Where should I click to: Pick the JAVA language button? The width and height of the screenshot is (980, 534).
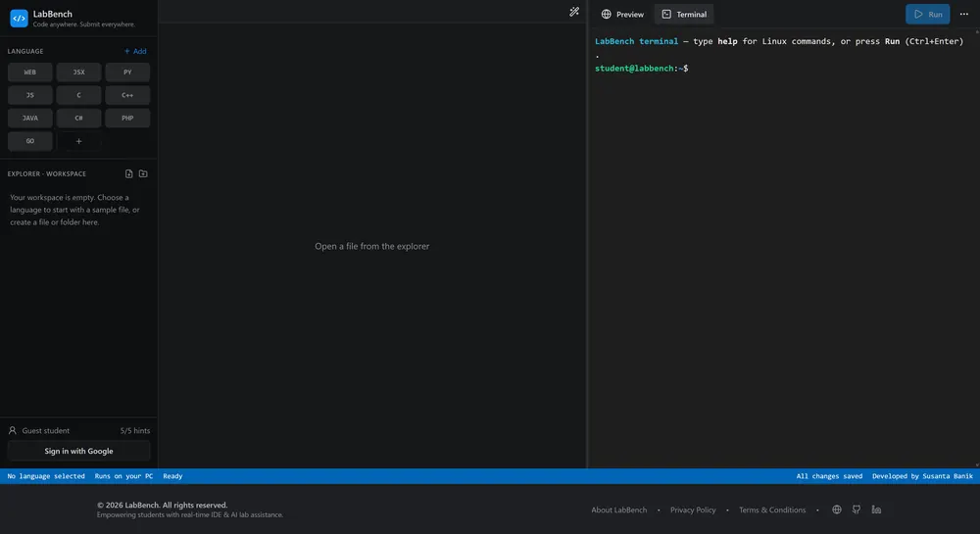click(30, 118)
